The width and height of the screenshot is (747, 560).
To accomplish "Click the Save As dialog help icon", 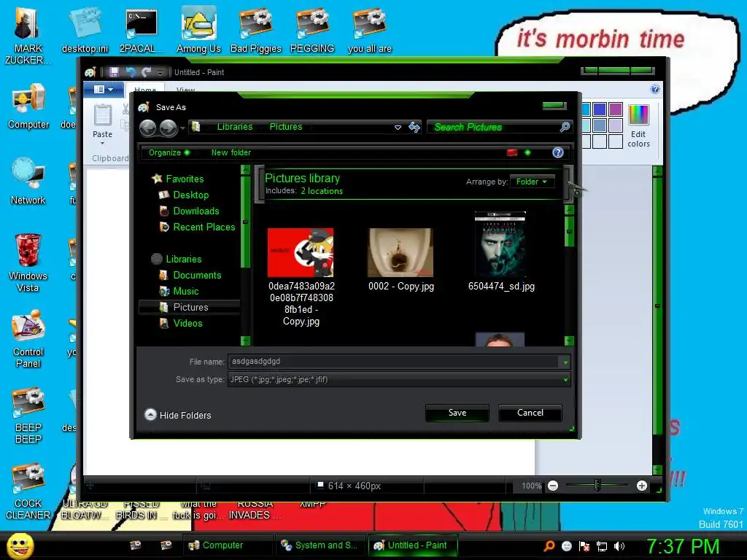I will pyautogui.click(x=558, y=152).
